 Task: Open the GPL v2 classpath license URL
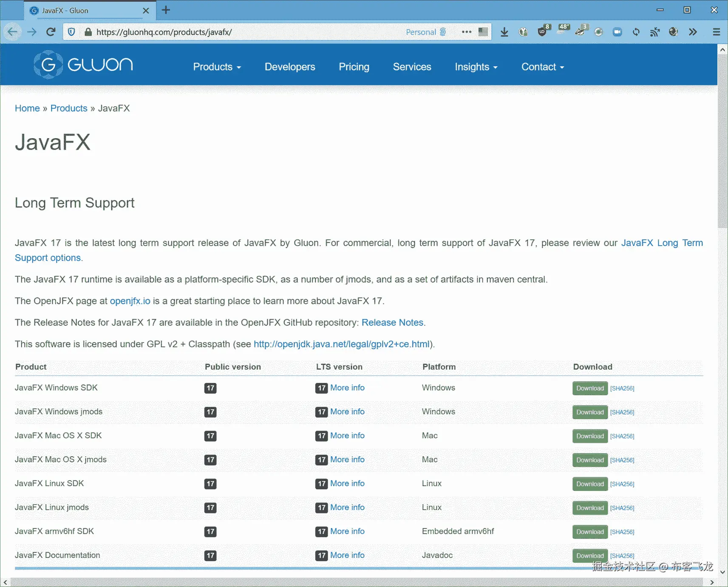pos(342,344)
